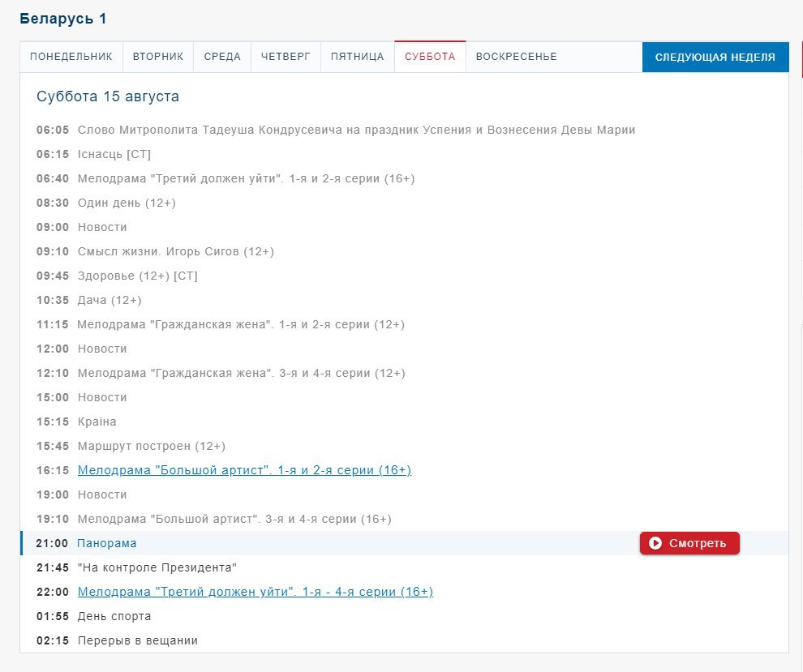Click the play icon in the Смотреть button
The height and width of the screenshot is (672, 803).
tap(655, 543)
